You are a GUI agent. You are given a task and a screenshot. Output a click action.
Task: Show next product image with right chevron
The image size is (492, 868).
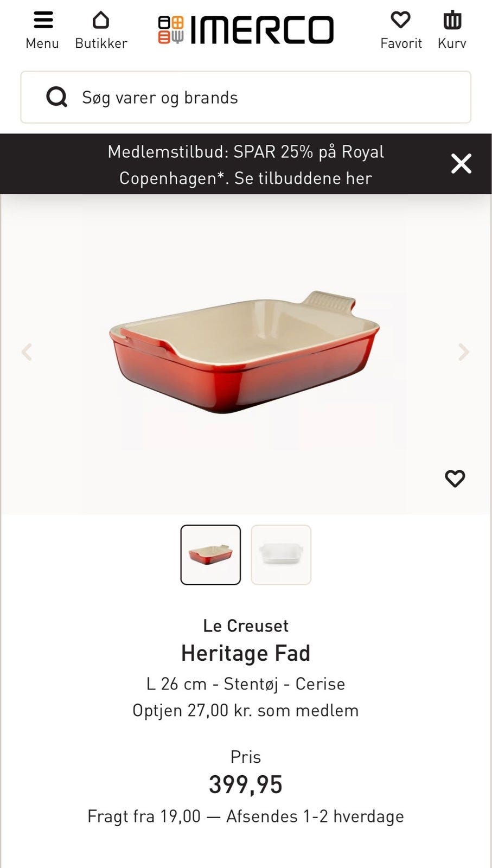464,352
